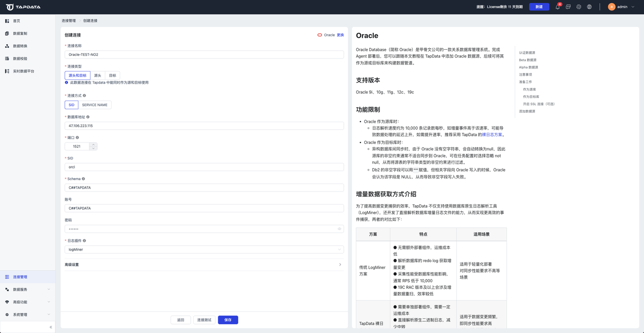Expand the 系统管理 sidebar menu
644x333 pixels.
click(49, 314)
